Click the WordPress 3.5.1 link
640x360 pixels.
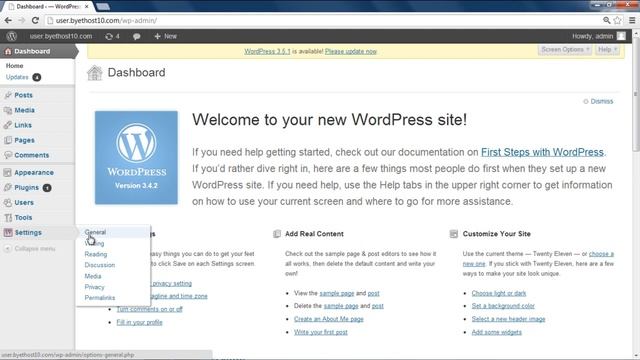267,51
